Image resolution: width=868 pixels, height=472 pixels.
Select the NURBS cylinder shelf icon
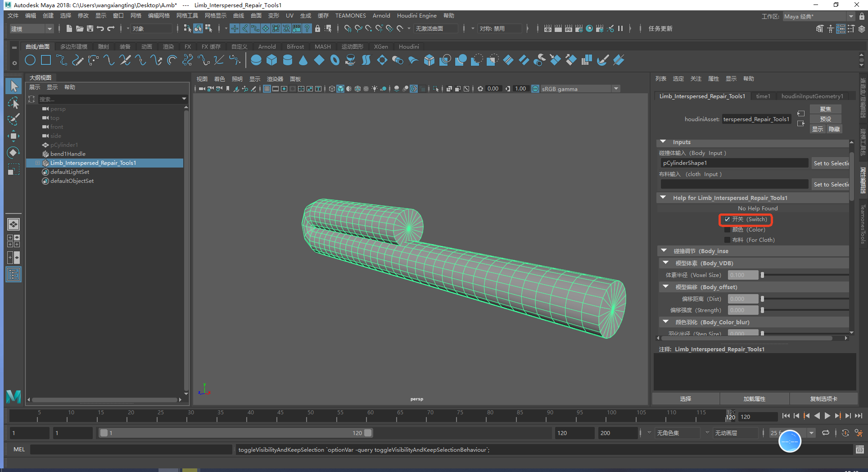coord(288,60)
